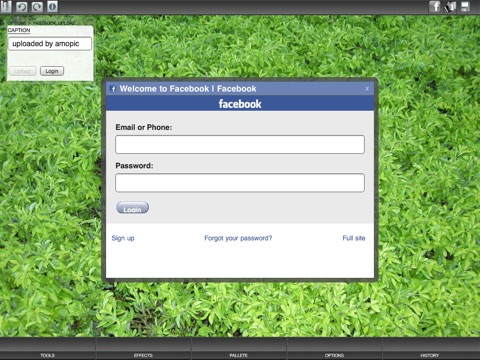
Task: Click the new image icon beside Facebook icon
Action: pos(450,7)
